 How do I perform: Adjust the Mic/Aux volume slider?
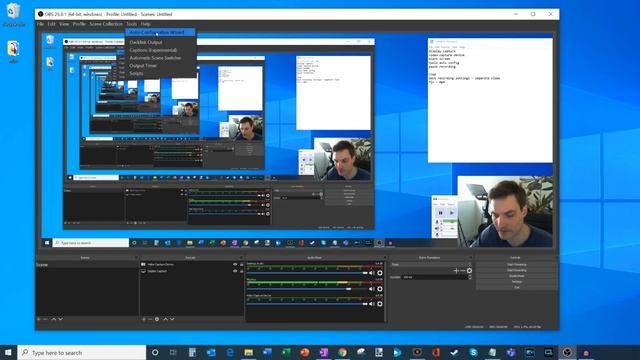pos(307,289)
